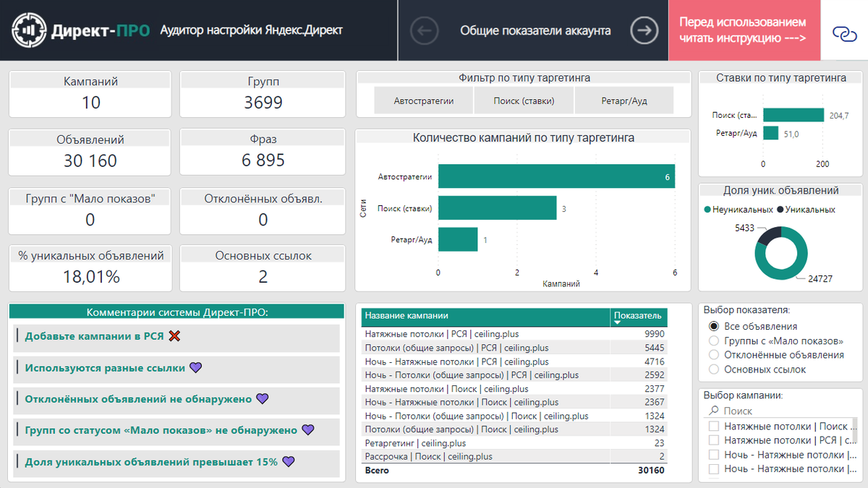Click the sort arrow under Показатель header
This screenshot has width=868, height=488.
coord(617,323)
